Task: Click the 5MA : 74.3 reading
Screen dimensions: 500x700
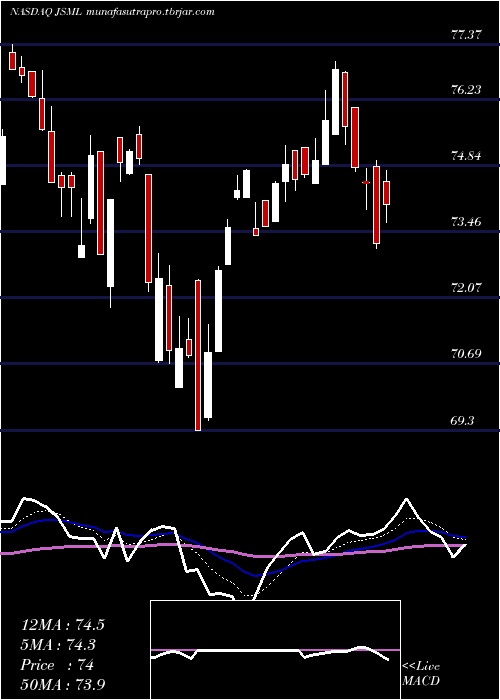Action: click(58, 645)
